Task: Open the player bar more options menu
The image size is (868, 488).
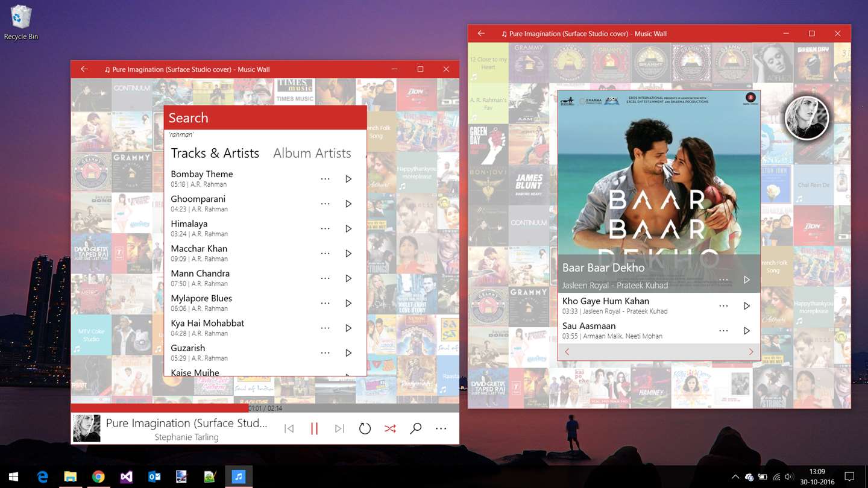Action: point(441,428)
